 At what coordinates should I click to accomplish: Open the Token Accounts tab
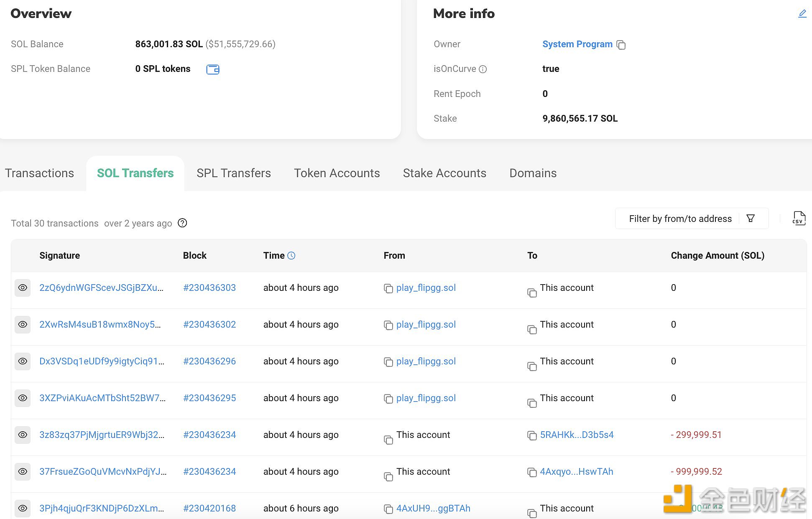337,173
